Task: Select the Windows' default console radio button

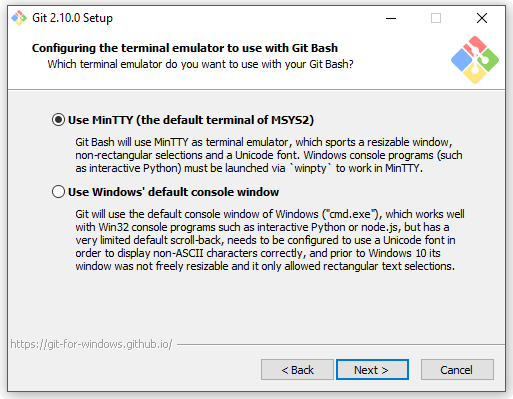Action: (x=58, y=192)
